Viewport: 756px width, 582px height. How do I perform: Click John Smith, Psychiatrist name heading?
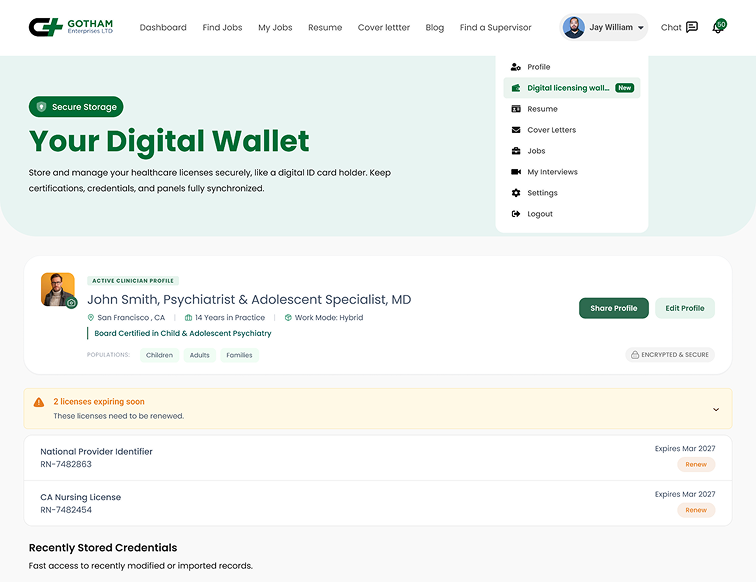[x=249, y=299]
